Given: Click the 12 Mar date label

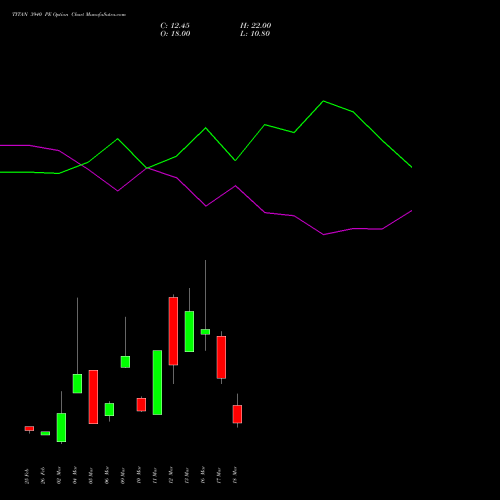Looking at the screenshot, I should pyautogui.click(x=171, y=475).
